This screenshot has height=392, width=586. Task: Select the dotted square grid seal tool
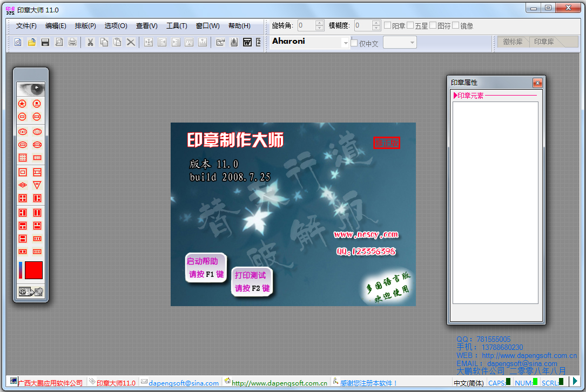point(23,158)
